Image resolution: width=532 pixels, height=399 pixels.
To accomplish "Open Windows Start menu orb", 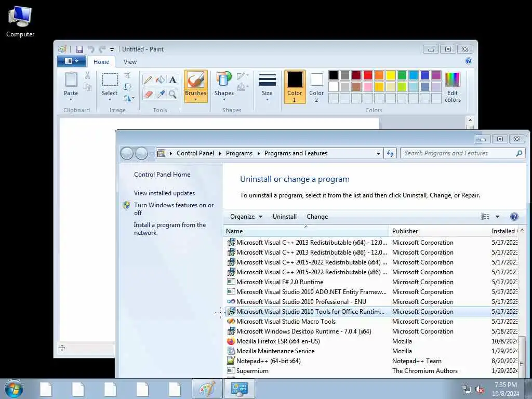I will (x=14, y=389).
